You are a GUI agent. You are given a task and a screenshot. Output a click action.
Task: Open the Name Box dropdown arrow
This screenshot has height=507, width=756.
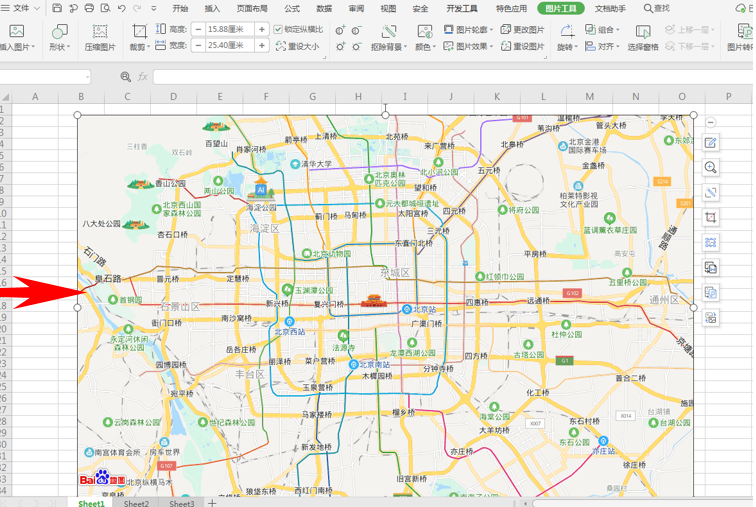click(x=87, y=77)
